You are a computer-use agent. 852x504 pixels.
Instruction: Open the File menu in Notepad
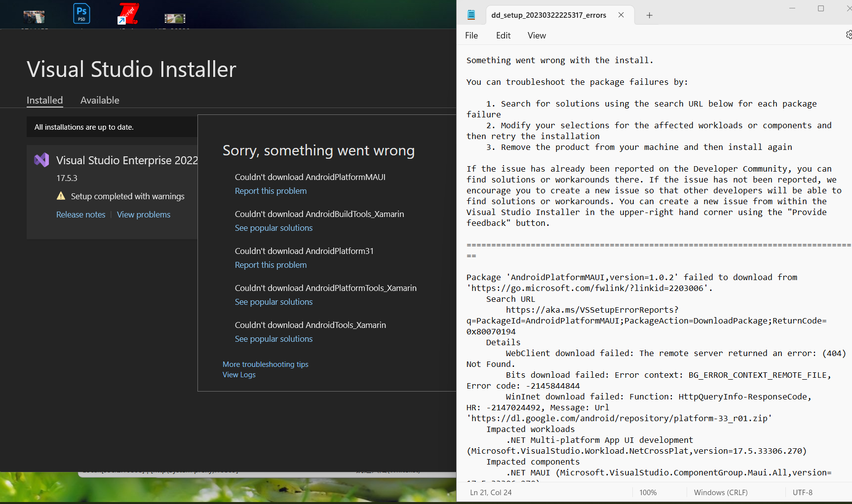click(471, 36)
